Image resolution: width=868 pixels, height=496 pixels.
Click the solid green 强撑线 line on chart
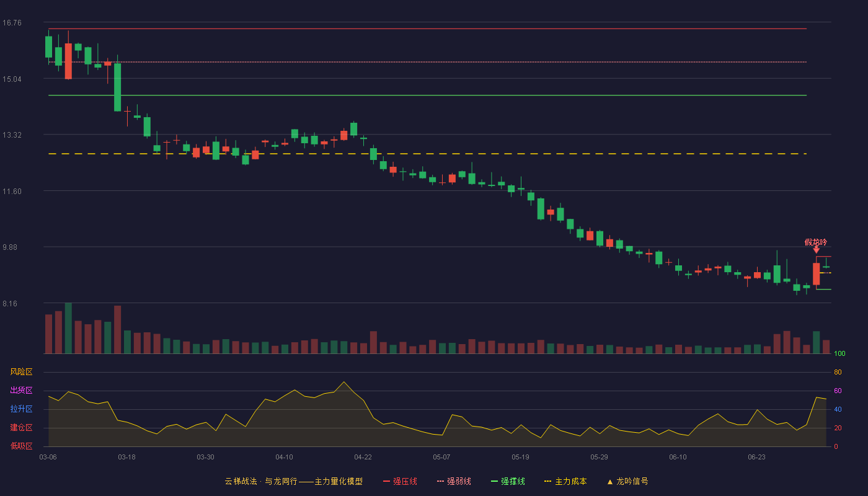click(427, 95)
